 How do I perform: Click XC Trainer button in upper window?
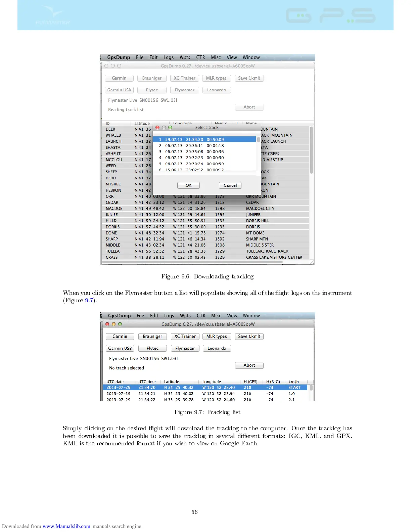pos(185,78)
